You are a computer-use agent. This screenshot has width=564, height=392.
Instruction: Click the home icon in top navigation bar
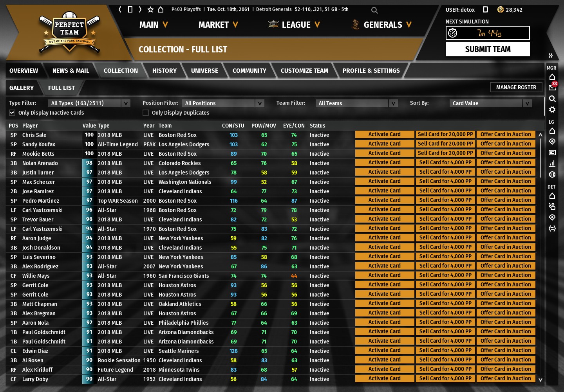(161, 9)
